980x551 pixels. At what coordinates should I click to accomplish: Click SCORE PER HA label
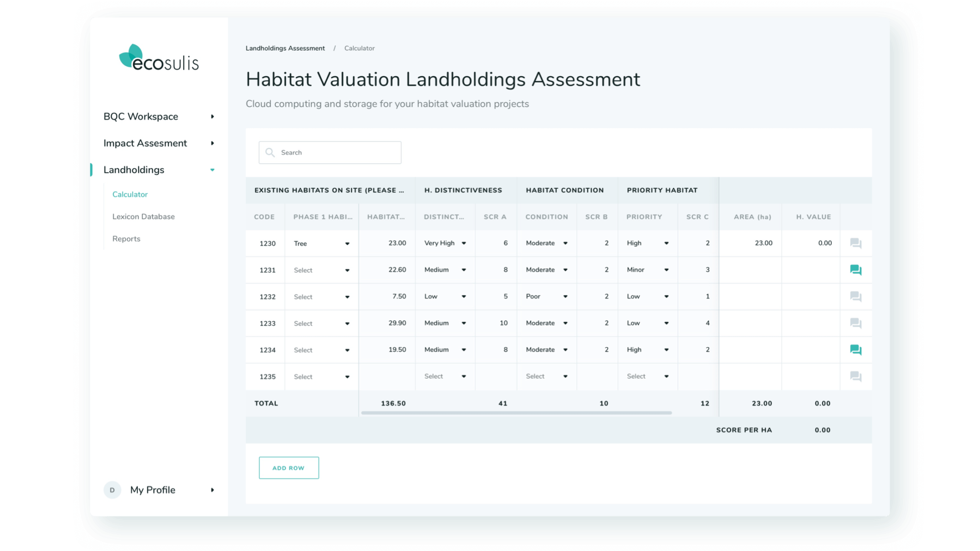click(744, 430)
